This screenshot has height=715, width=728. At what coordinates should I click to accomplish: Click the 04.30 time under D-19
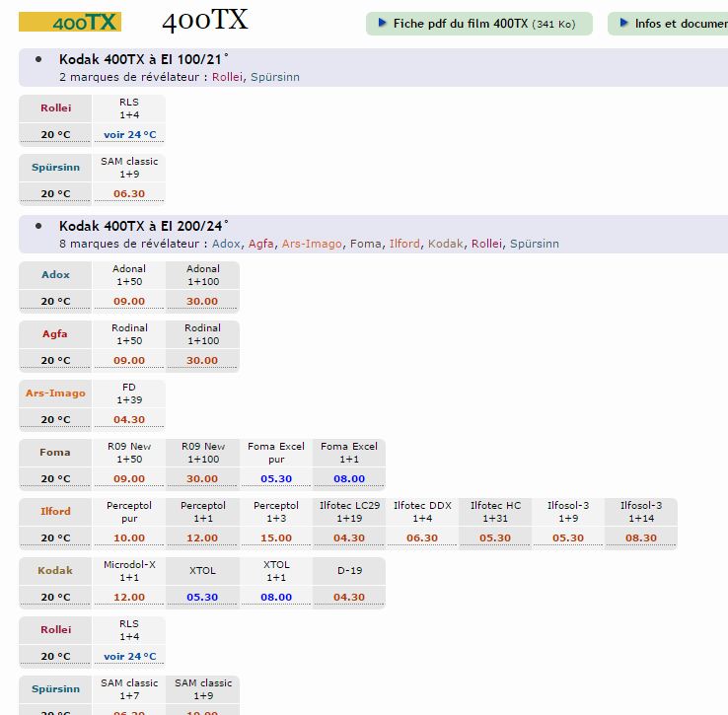[349, 598]
